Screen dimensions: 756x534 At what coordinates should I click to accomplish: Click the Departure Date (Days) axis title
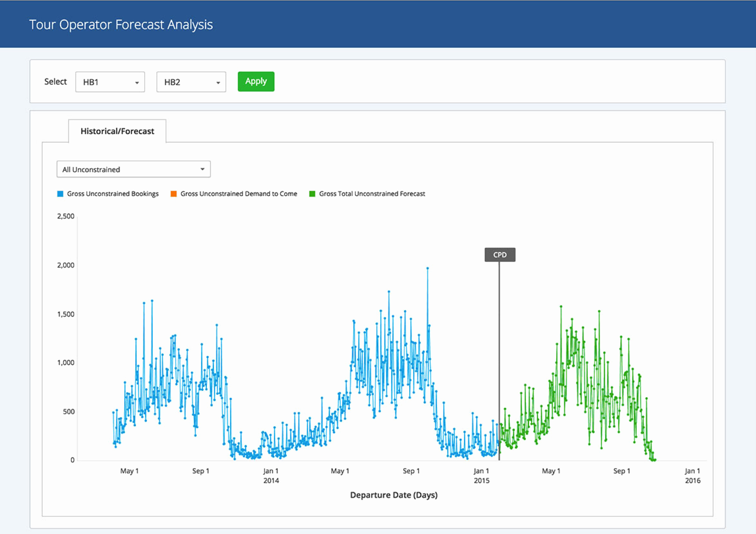(x=393, y=495)
